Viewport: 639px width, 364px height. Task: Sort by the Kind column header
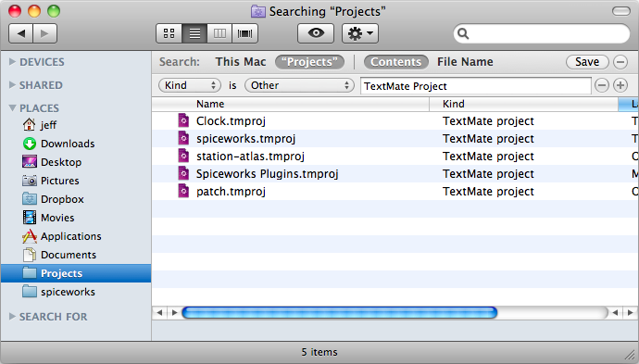coord(523,104)
